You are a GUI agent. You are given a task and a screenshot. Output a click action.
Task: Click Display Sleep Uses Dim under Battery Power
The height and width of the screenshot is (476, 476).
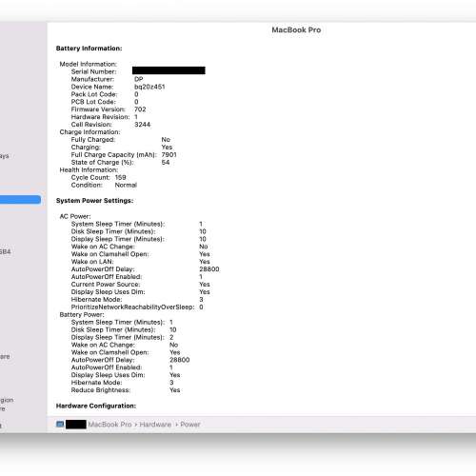(108, 375)
